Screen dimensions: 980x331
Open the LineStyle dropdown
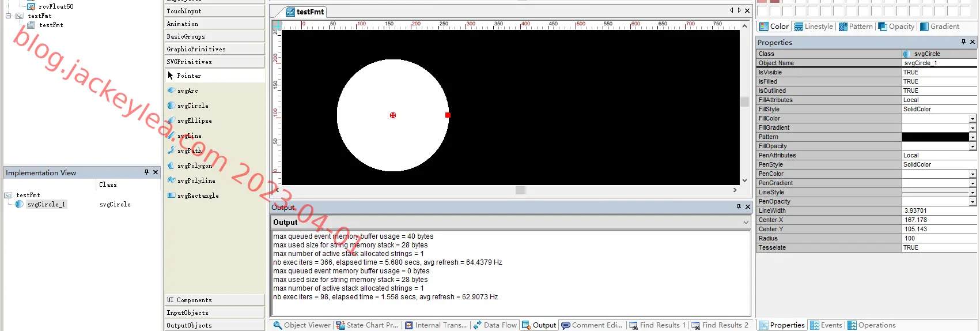973,193
